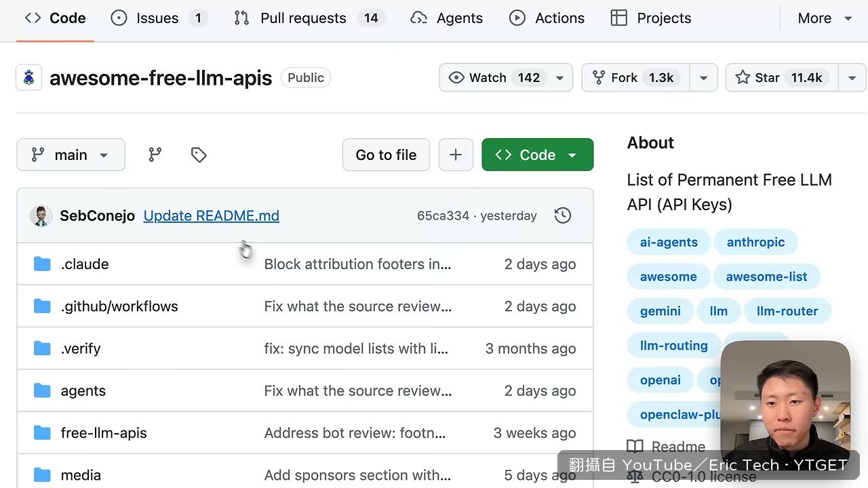Click SebConejo's avatar image

(41, 216)
